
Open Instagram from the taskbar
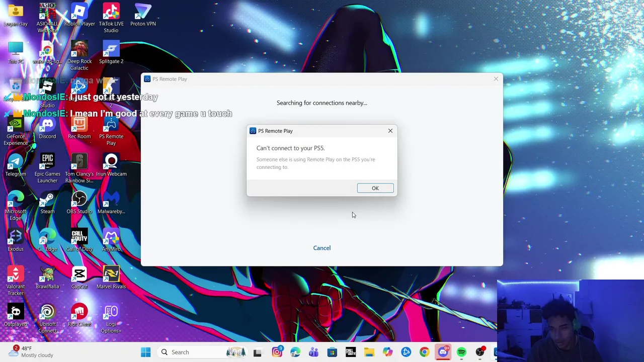[x=277, y=352]
